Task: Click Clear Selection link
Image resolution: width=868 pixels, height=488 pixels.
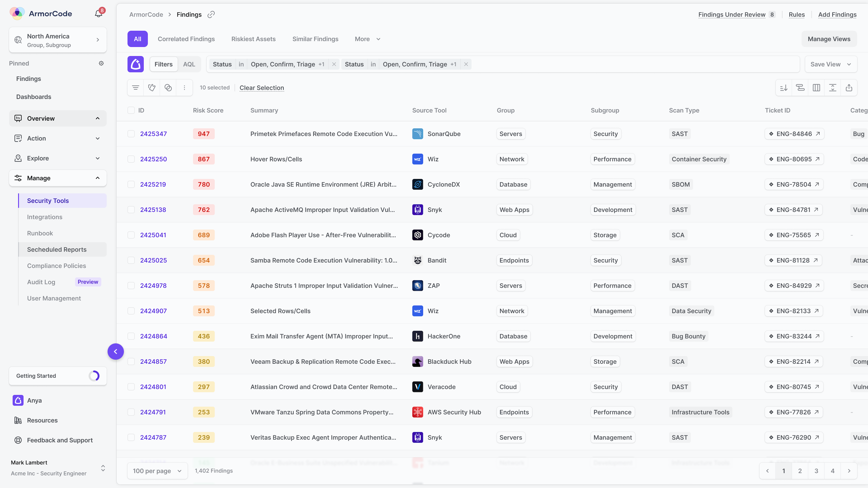Action: tap(261, 87)
